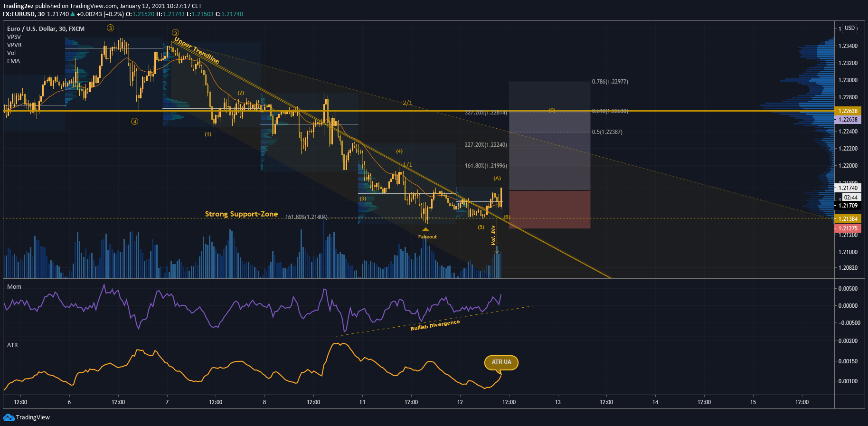Click the 327.20%(1.22614) extension label
This screenshot has width=868, height=426.
point(486,113)
